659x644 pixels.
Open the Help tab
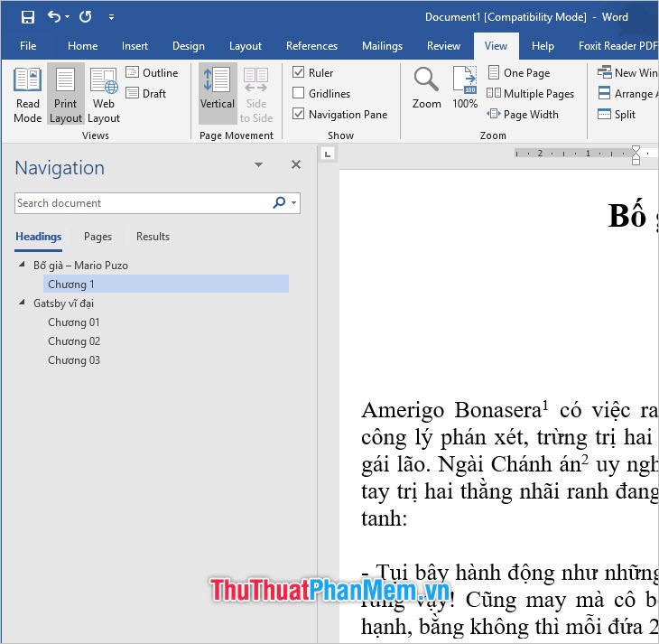[x=543, y=46]
